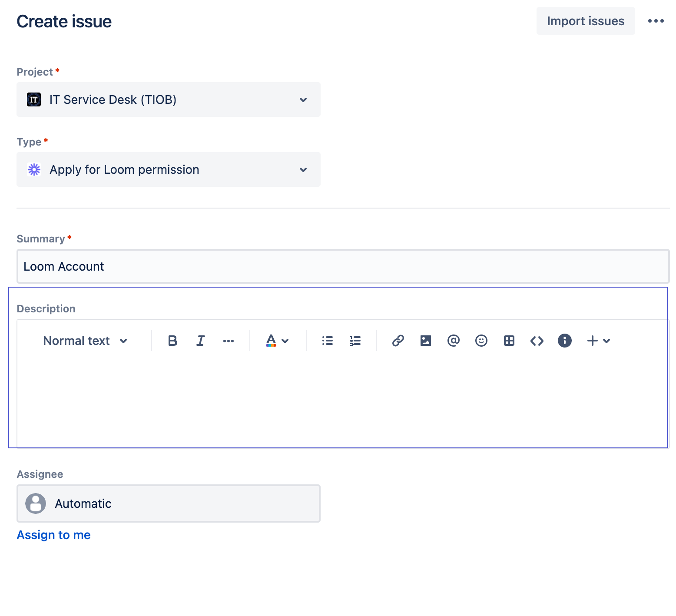Open the Project dropdown IT Service Desk
The height and width of the screenshot is (616, 676).
(x=169, y=99)
